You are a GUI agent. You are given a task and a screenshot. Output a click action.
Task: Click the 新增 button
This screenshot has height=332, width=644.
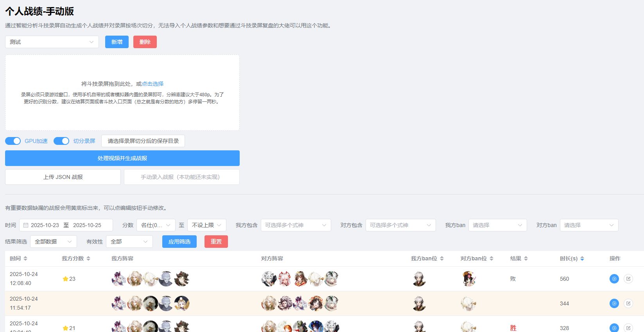coord(117,42)
